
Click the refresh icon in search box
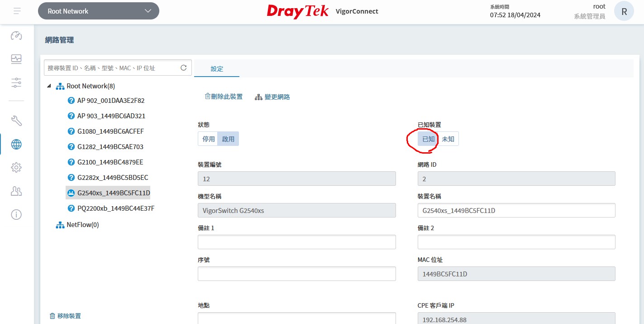coord(184,68)
